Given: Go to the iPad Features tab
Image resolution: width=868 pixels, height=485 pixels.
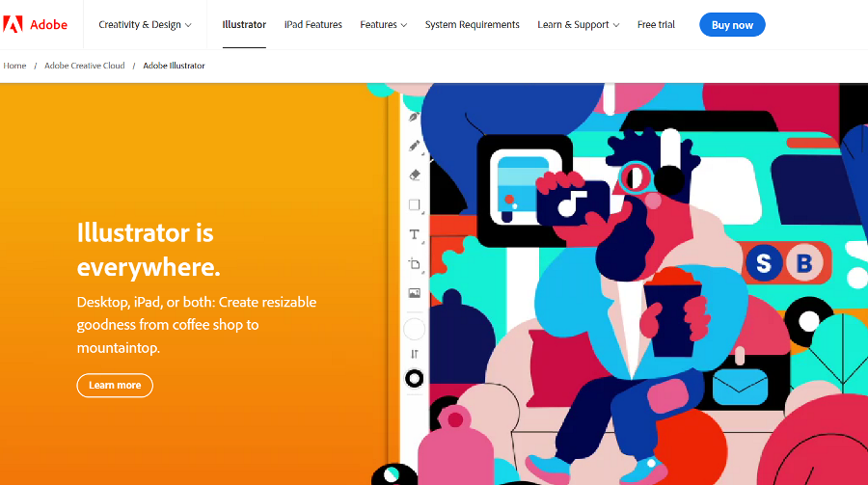Looking at the screenshot, I should tap(312, 24).
